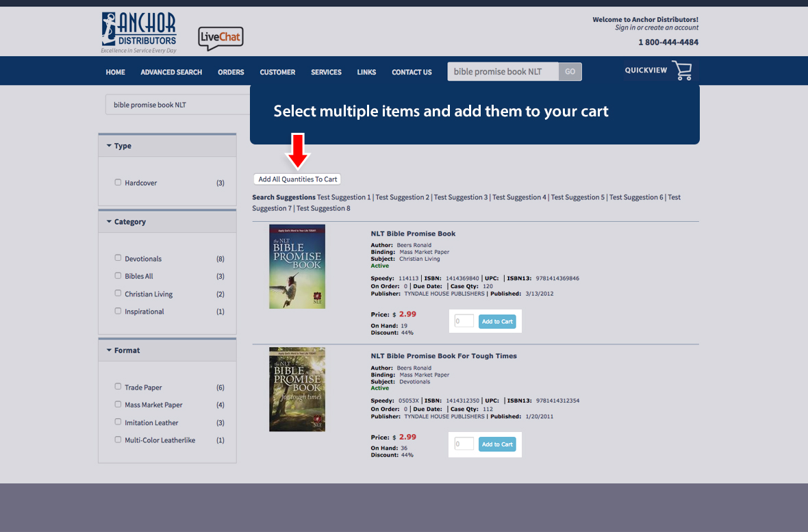
Task: Click the Trade Paper format label
Action: coord(143,387)
